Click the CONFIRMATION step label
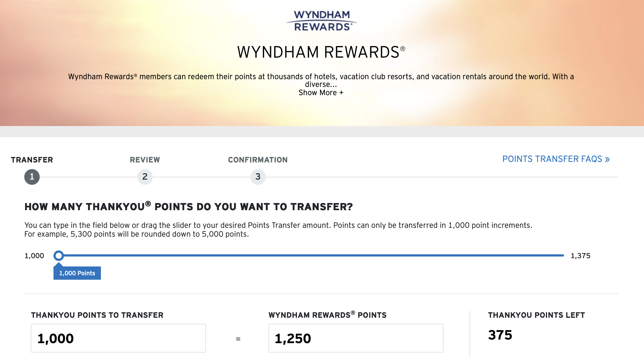Screen dimensions: 644x363 (258, 159)
